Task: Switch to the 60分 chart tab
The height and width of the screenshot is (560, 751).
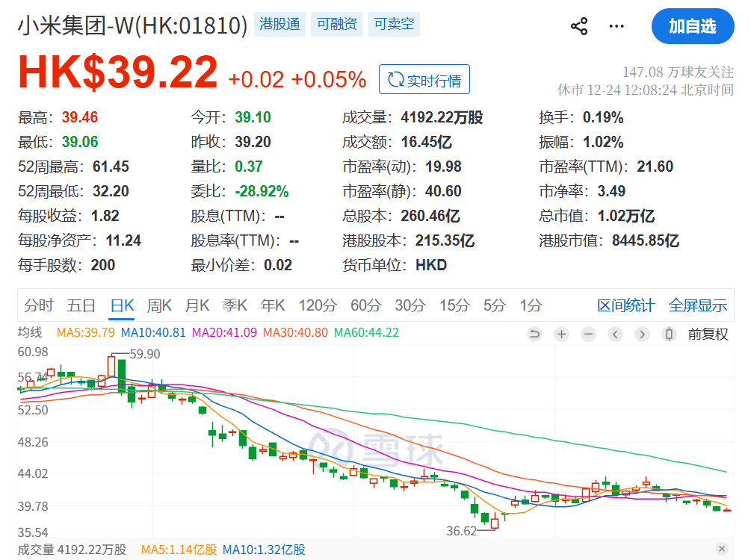Action: [x=365, y=305]
